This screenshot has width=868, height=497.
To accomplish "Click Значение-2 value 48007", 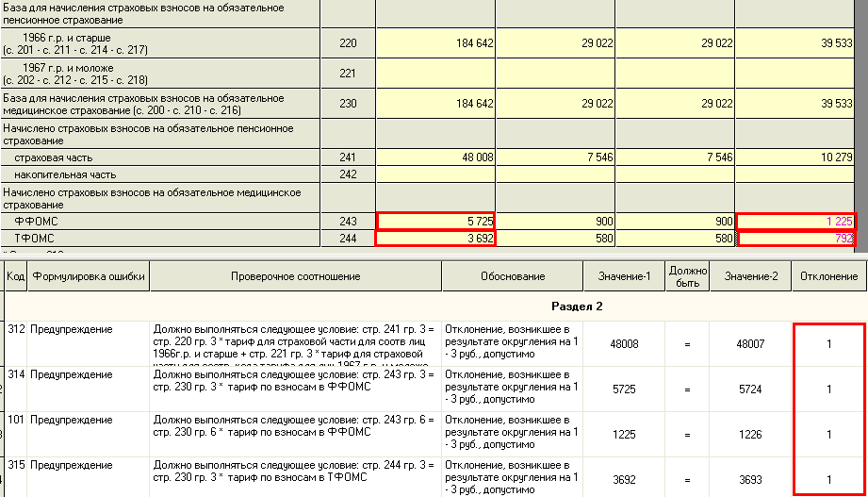I will click(750, 344).
